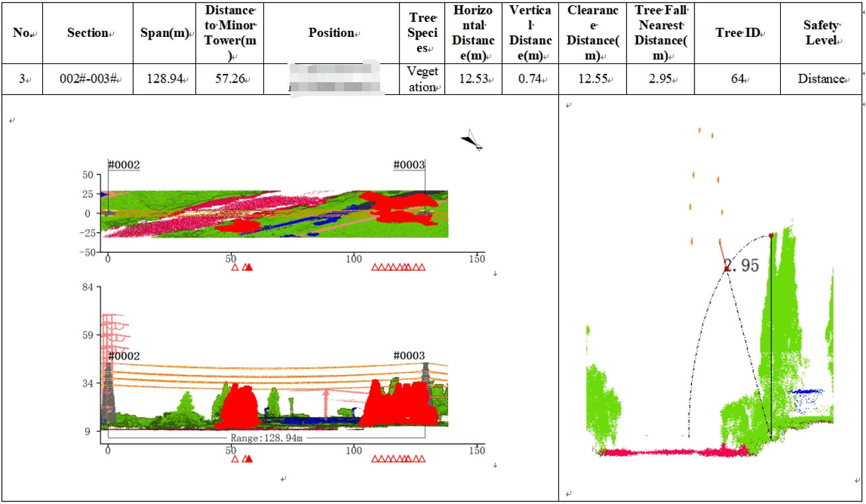The height and width of the screenshot is (504, 866).
Task: Click the filled red triangle below plan view
Action: tap(249, 267)
